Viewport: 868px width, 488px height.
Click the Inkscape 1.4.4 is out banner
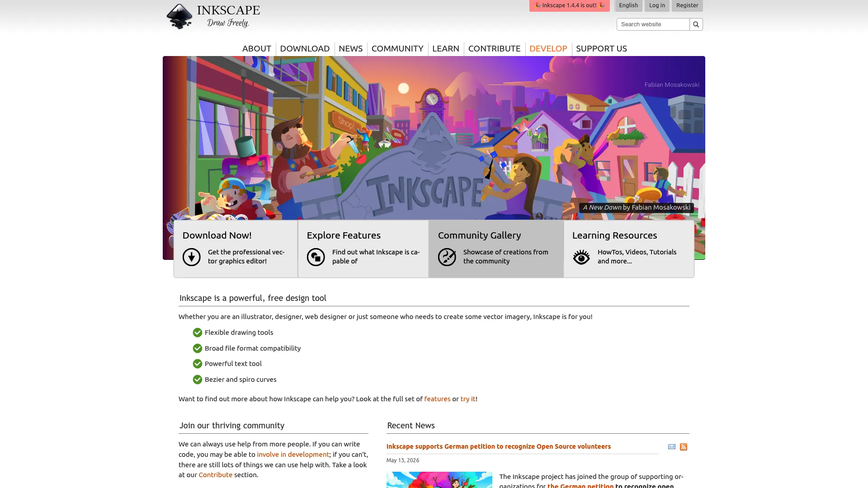pyautogui.click(x=569, y=5)
